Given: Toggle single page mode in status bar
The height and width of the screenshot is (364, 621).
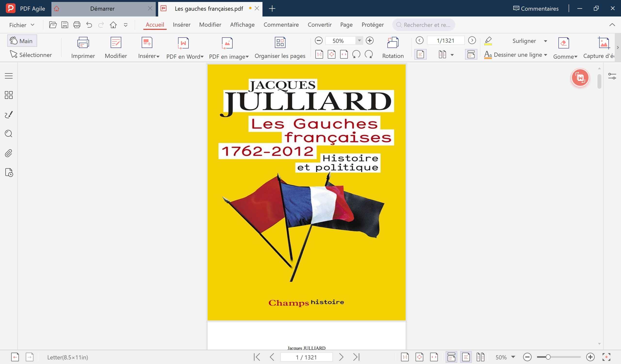Looking at the screenshot, I should [466, 357].
